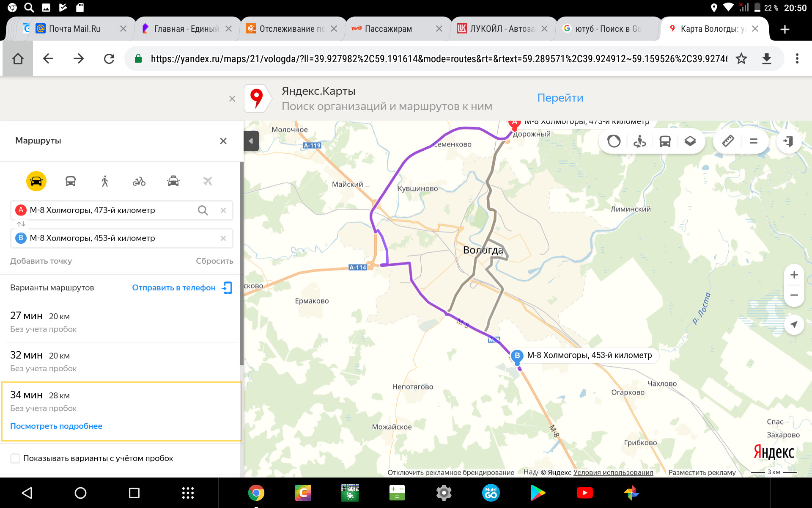Open browser three-dot menu

click(x=797, y=58)
